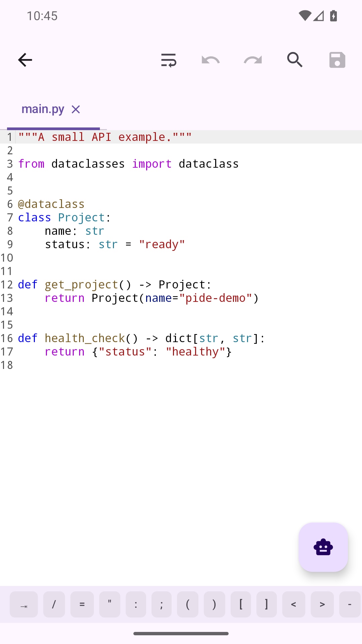
Task: Tap the opening square bracket key
Action: (x=241, y=604)
